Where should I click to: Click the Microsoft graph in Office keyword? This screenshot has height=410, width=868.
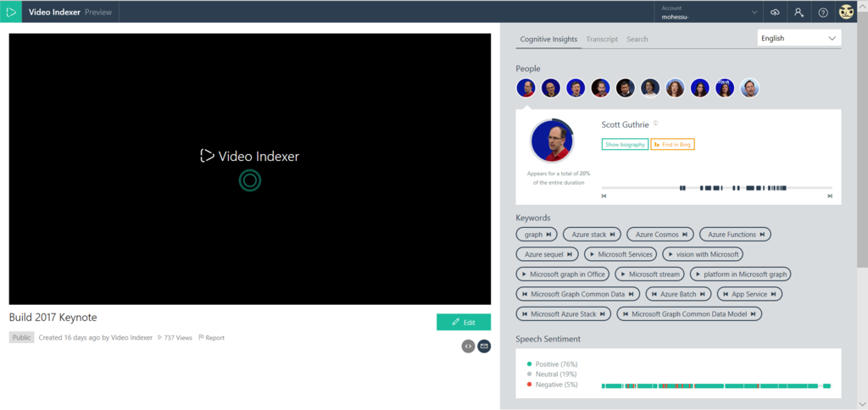563,274
